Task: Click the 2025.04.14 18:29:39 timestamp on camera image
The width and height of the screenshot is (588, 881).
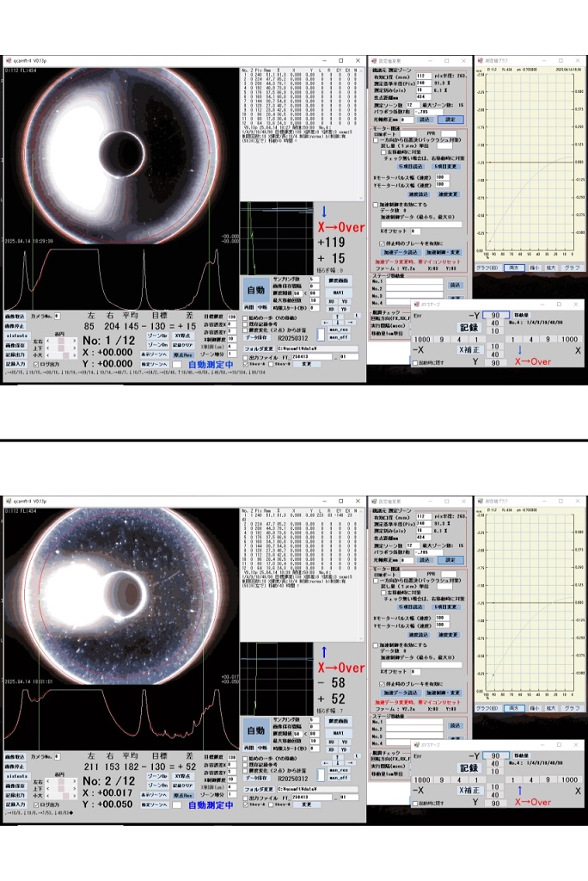Action: pyautogui.click(x=29, y=241)
